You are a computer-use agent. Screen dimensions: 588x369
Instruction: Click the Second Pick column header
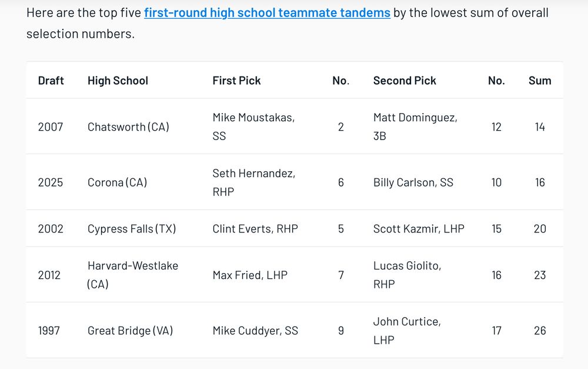405,81
